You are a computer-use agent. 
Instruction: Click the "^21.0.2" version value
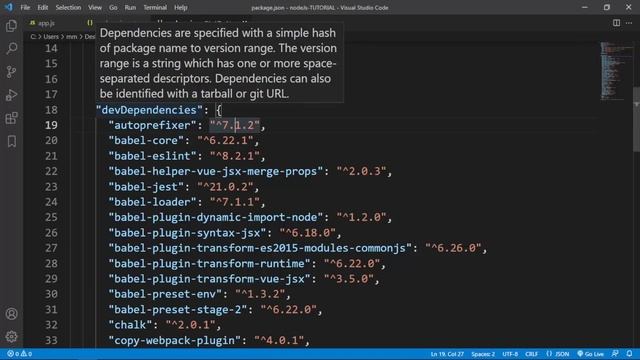pos(225,187)
